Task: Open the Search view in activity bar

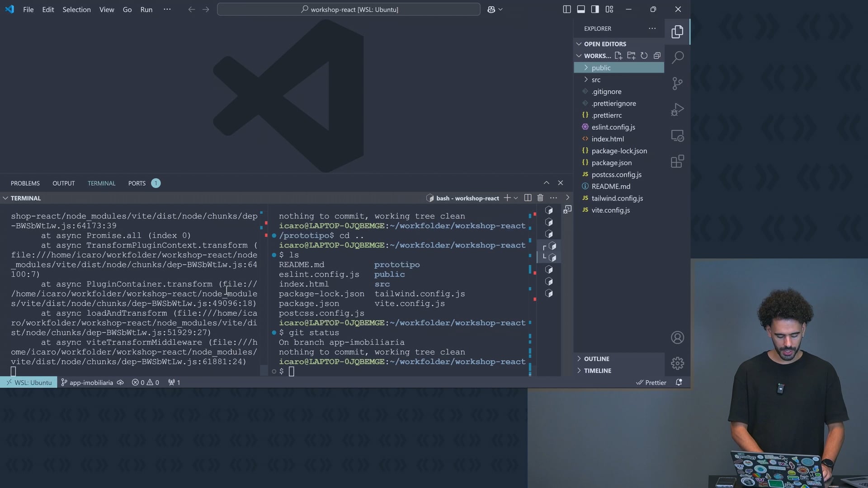Action: (x=677, y=57)
